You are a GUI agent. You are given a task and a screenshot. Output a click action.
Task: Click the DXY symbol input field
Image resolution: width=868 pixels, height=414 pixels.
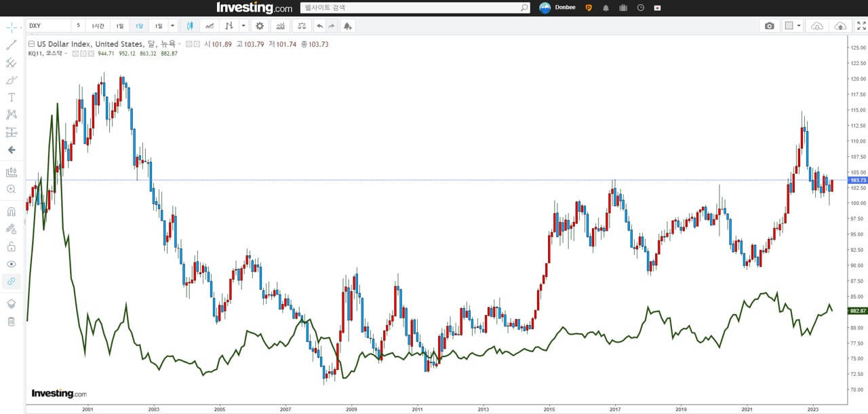pos(47,26)
